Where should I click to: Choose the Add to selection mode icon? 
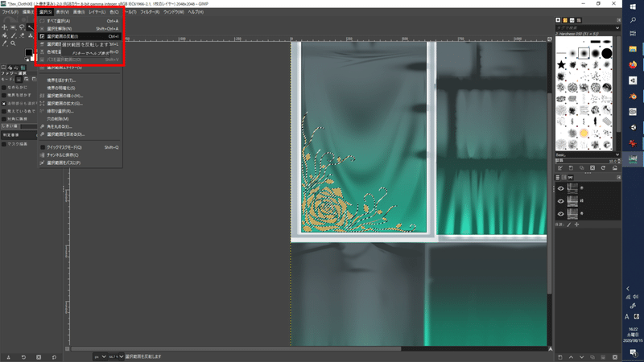click(x=27, y=79)
